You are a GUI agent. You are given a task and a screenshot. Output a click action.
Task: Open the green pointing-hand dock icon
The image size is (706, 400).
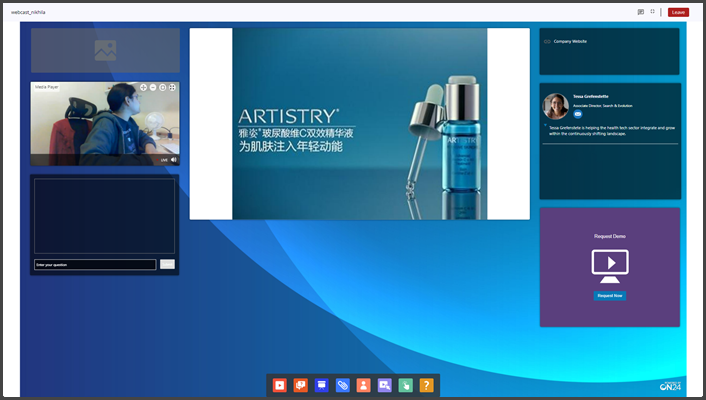click(x=406, y=385)
